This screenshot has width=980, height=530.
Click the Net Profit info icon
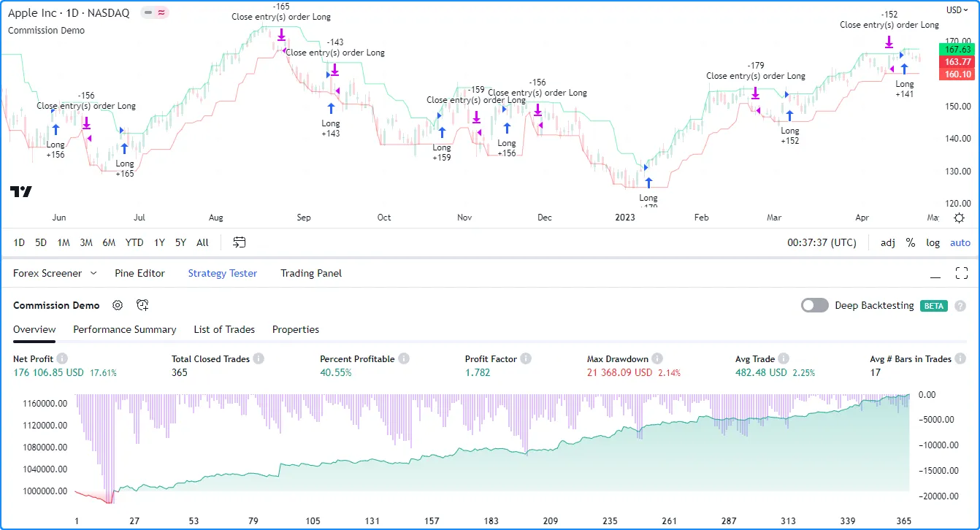point(62,358)
